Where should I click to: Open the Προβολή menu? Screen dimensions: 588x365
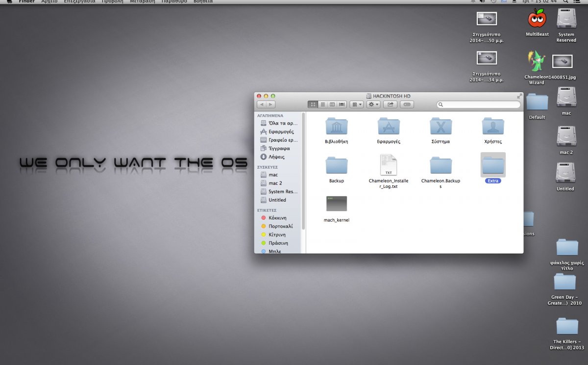tap(112, 2)
